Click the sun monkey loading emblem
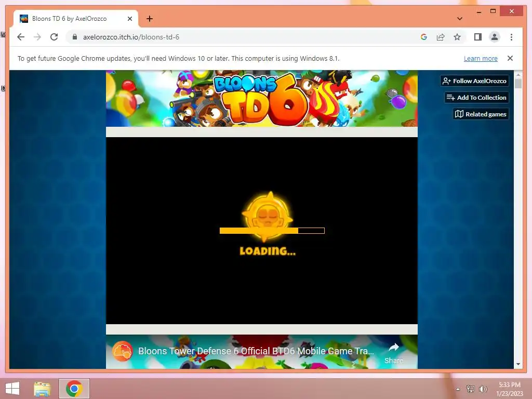Image resolution: width=532 pixels, height=399 pixels. (x=267, y=217)
